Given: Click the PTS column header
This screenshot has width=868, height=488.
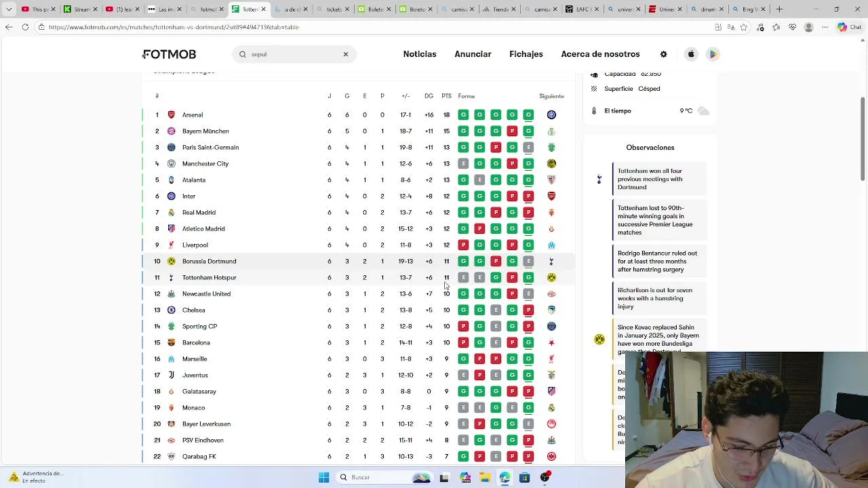Looking at the screenshot, I should pyautogui.click(x=446, y=96).
